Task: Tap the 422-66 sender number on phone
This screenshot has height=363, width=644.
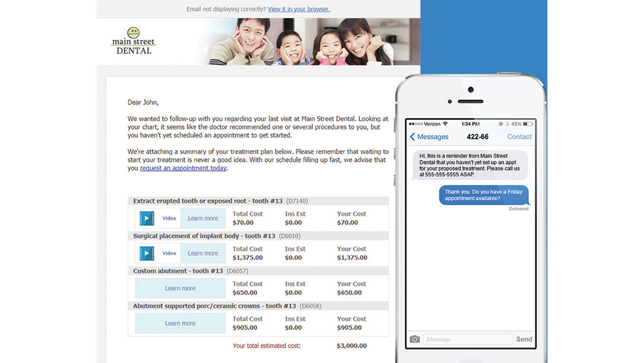Action: pyautogui.click(x=478, y=137)
